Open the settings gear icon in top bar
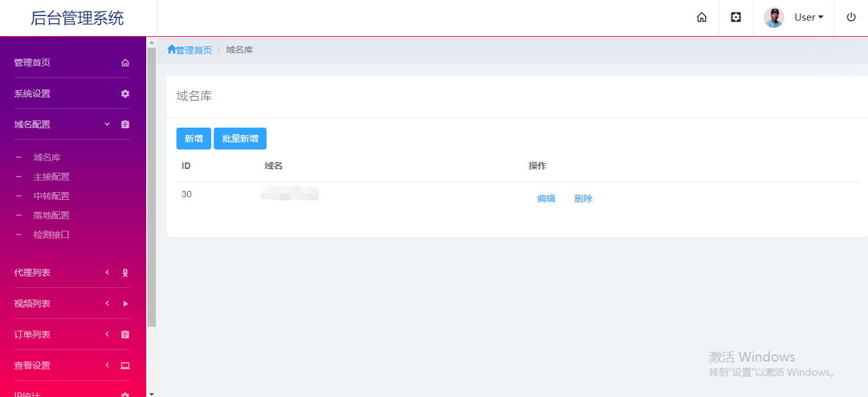 point(736,17)
